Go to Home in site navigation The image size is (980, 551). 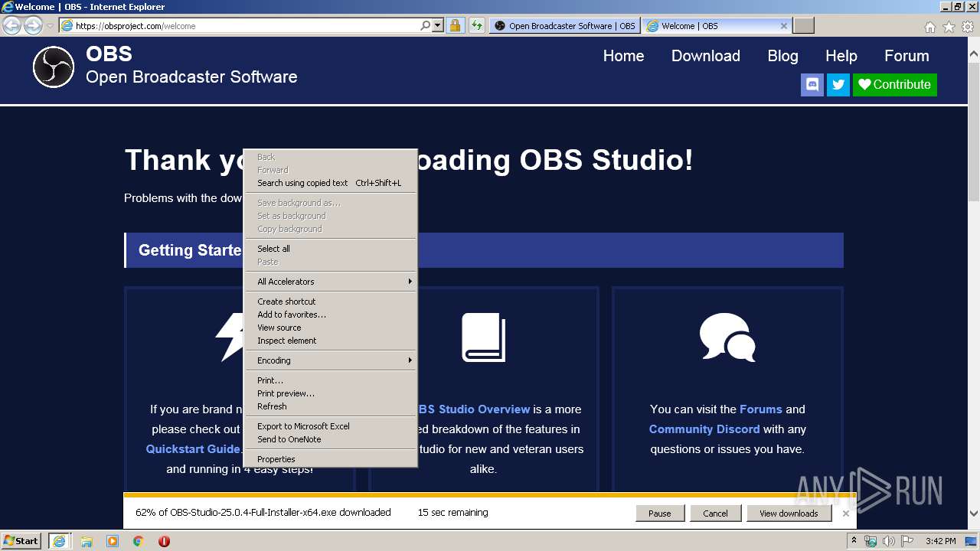(623, 56)
